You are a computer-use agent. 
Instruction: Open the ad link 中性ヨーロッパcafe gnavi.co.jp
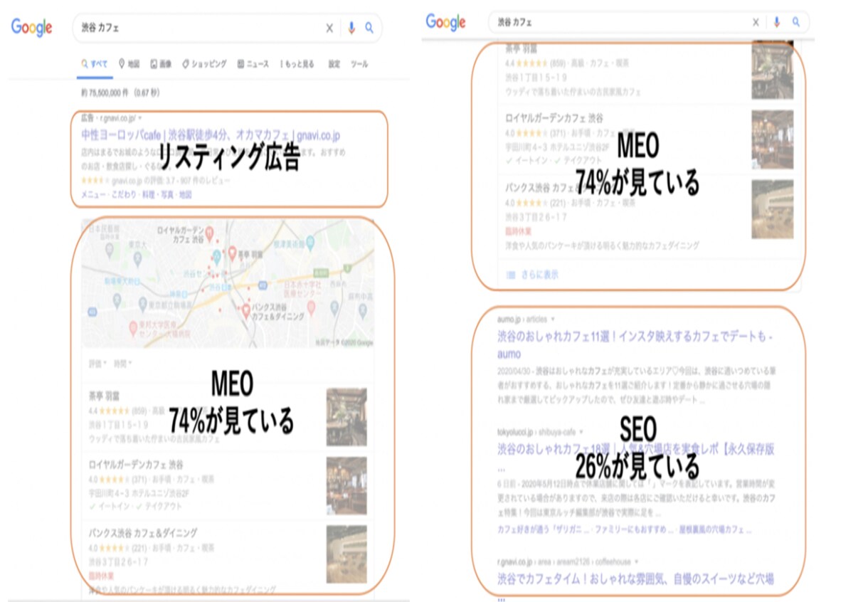(211, 135)
